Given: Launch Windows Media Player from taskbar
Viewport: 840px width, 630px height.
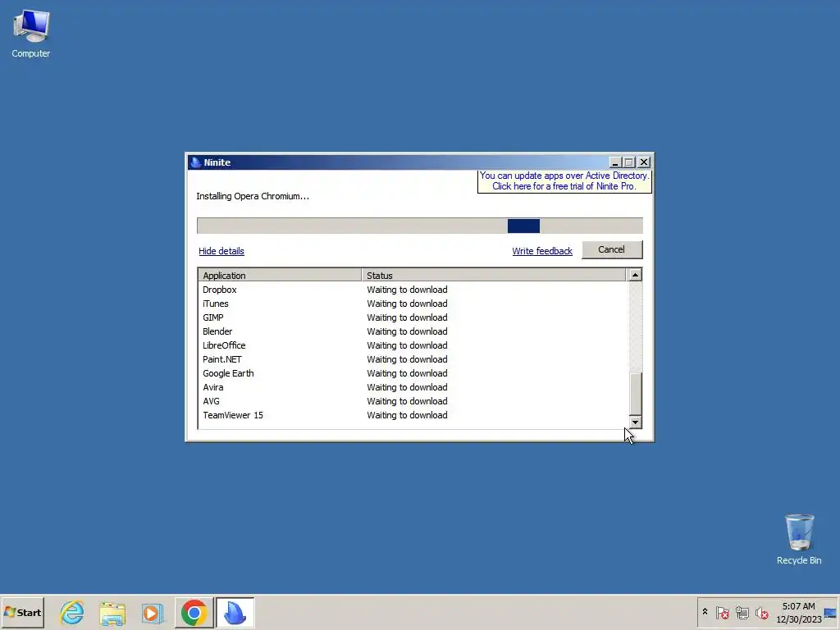Looking at the screenshot, I should pyautogui.click(x=152, y=612).
